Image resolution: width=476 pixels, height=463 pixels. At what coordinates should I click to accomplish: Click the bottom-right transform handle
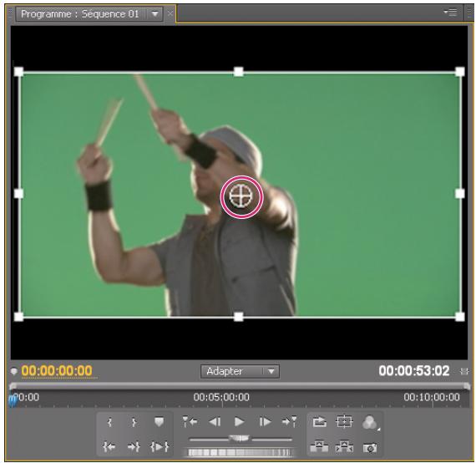tap(460, 317)
